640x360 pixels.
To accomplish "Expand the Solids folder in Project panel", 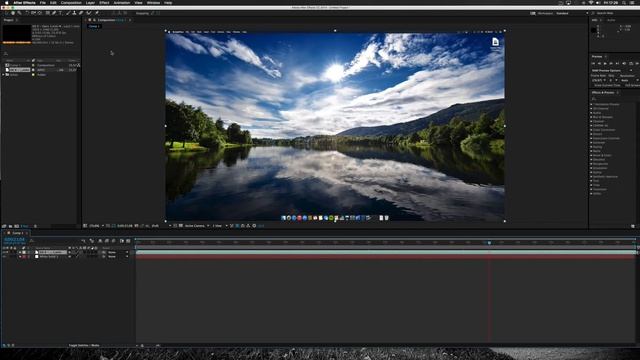I will (x=4, y=75).
